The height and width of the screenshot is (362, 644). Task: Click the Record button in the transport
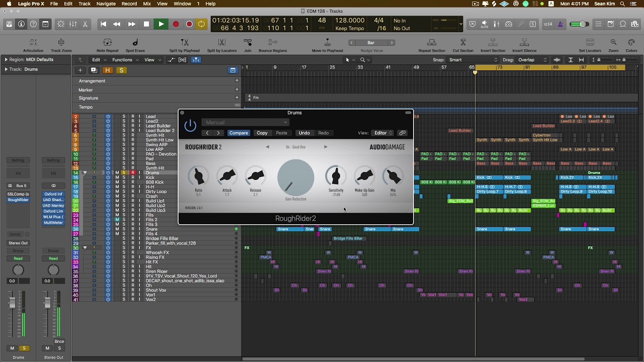[x=176, y=24]
